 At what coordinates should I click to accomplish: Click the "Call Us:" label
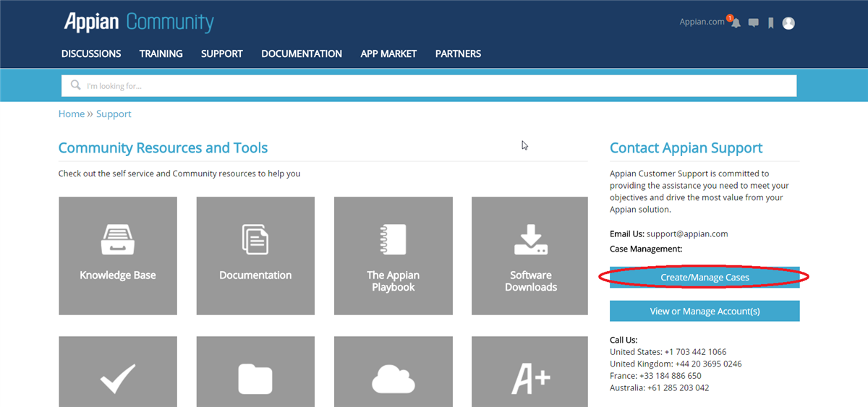click(x=624, y=340)
